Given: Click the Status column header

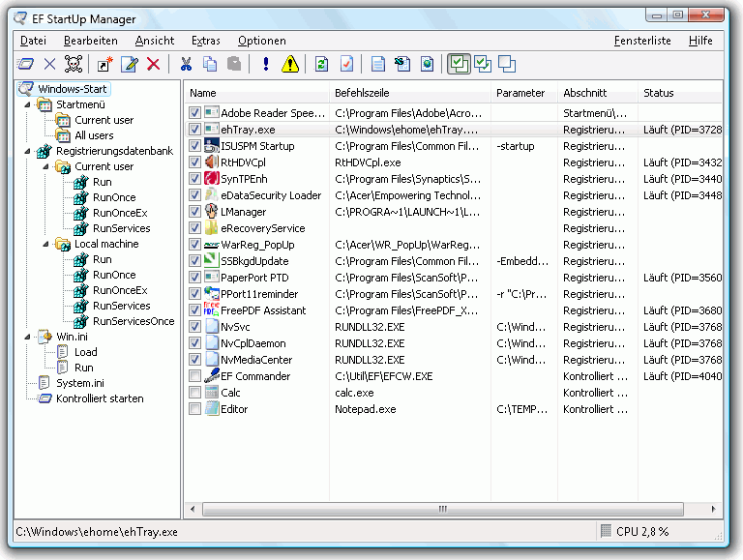Looking at the screenshot, I should pyautogui.click(x=658, y=93).
